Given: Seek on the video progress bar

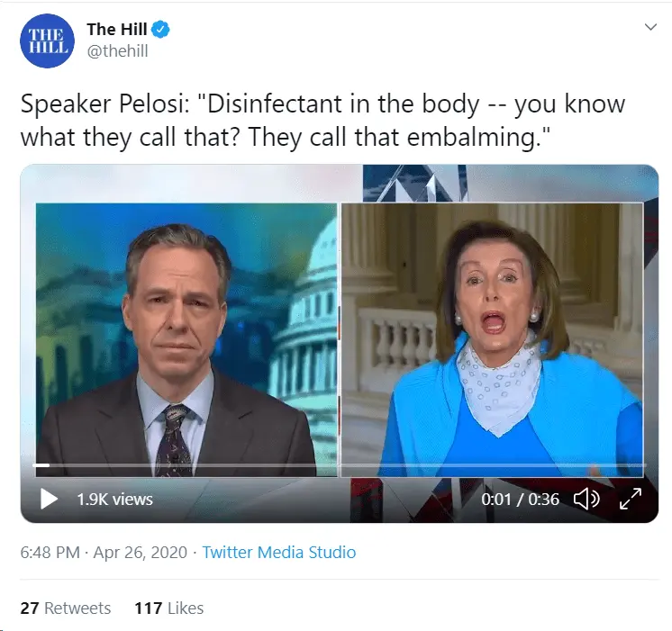Looking at the screenshot, I should 340,464.
